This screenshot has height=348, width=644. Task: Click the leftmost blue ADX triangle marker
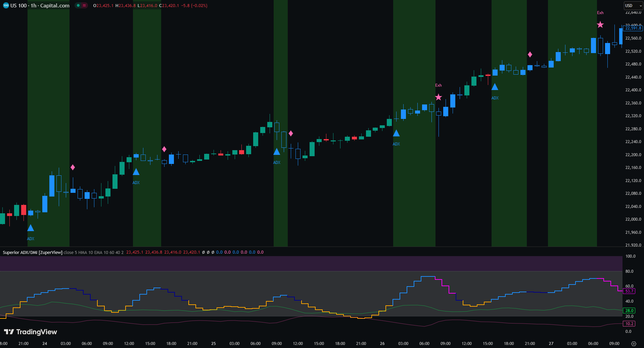point(31,228)
